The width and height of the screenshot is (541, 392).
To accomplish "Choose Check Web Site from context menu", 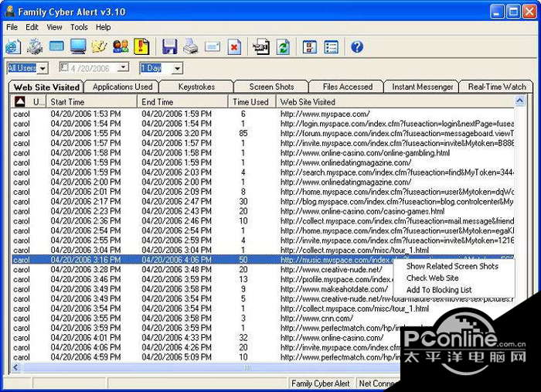I will (x=432, y=278).
